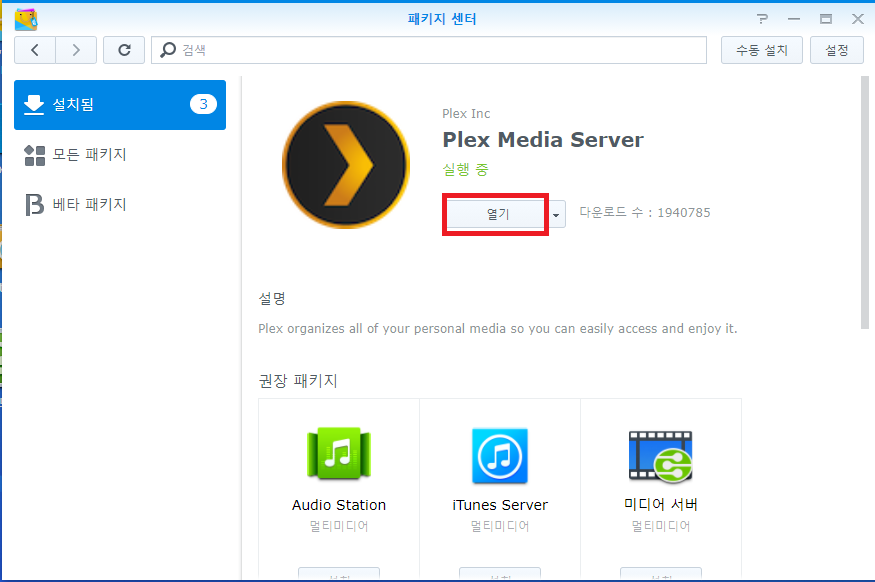875x582 pixels.
Task: Click the iTunes Server package name
Action: tap(500, 505)
